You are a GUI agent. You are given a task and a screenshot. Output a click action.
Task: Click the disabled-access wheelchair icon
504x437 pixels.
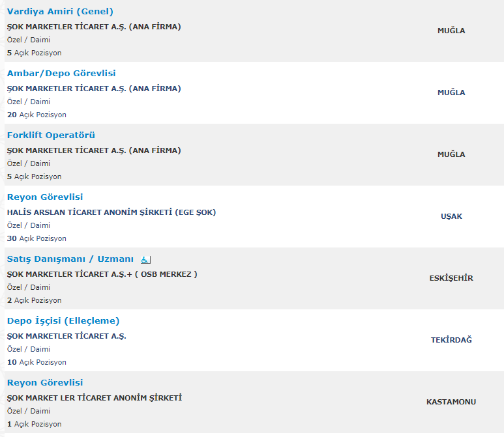coord(145,259)
